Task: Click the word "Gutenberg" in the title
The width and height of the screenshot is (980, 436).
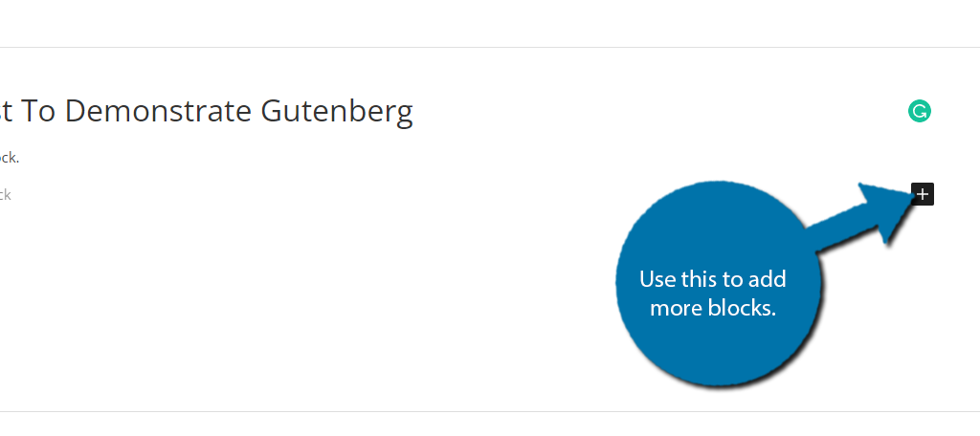Action: coord(337,112)
